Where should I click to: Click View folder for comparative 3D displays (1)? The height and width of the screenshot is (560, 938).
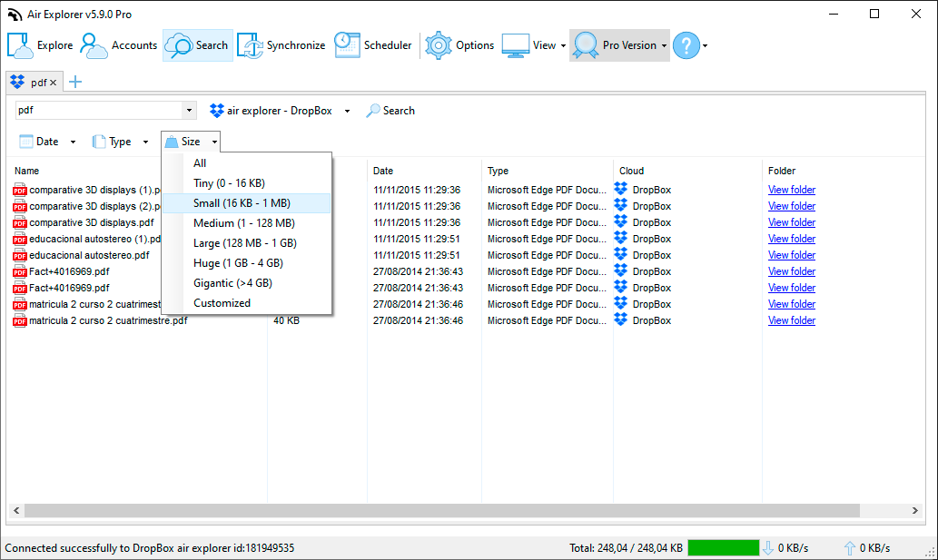[x=792, y=190]
